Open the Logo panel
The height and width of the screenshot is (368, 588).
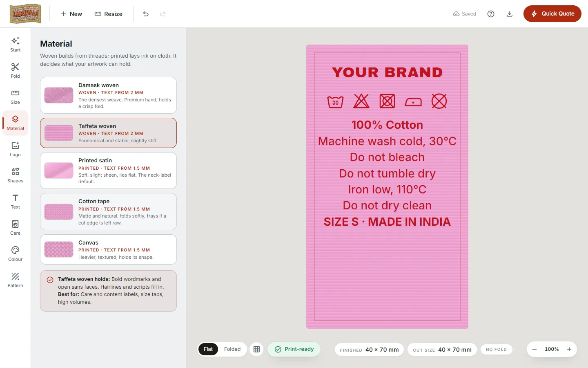(x=15, y=149)
